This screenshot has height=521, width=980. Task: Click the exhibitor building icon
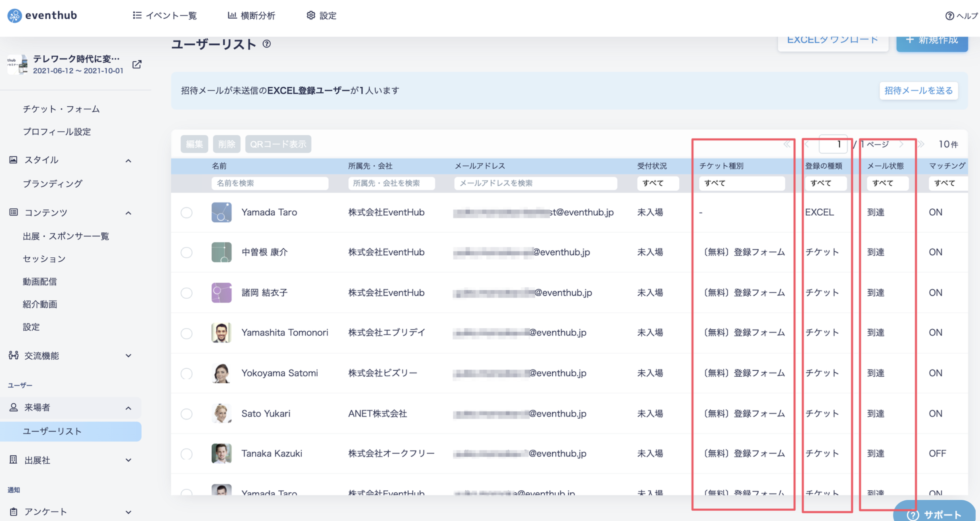[13, 460]
